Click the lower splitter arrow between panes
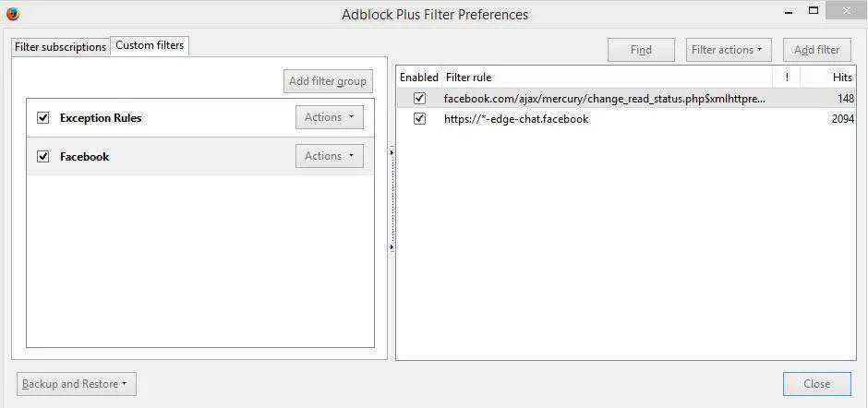This screenshot has height=408, width=868. pyautogui.click(x=392, y=246)
